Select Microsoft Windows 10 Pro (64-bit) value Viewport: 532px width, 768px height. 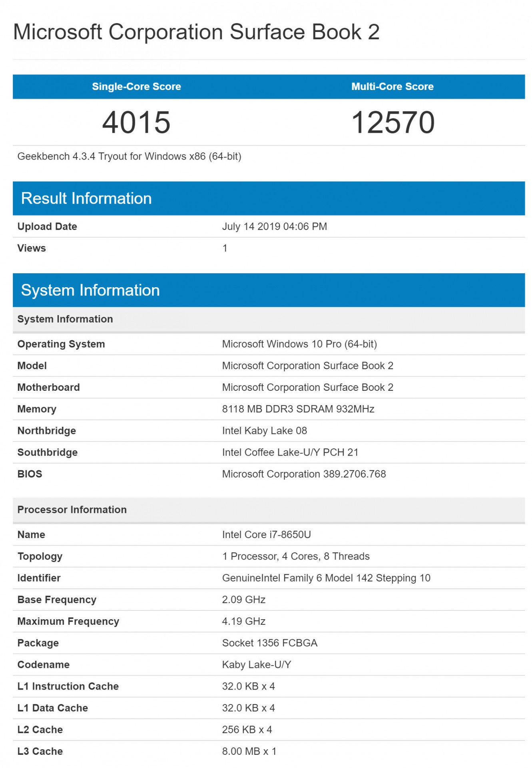299,344
